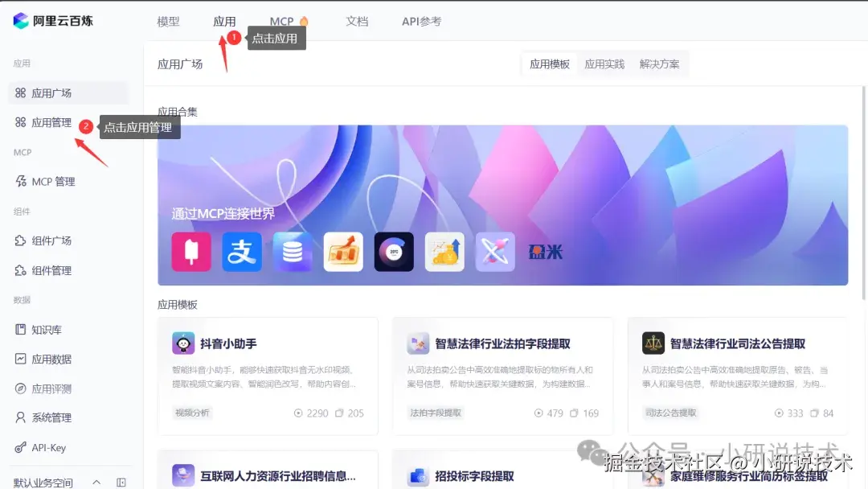Click the 479 view count on 法拍 card
The image size is (868, 489).
click(549, 413)
